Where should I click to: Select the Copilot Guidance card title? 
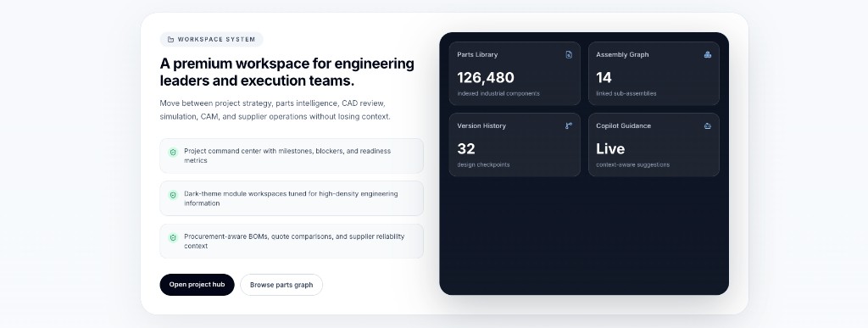point(623,125)
